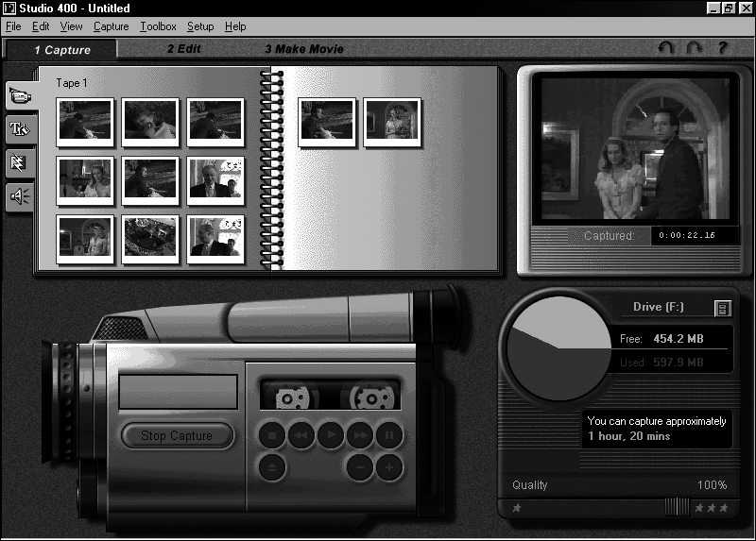Click camcorder pause button
756x541 pixels.
click(389, 435)
